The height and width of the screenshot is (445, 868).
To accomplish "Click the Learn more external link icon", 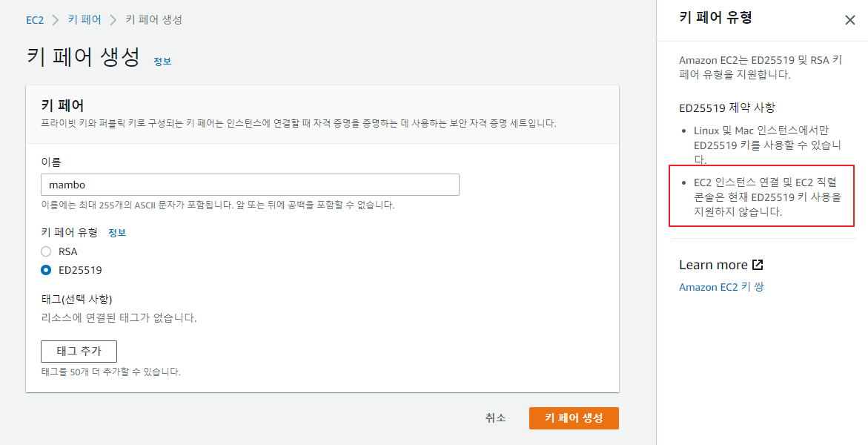I will coord(758,265).
